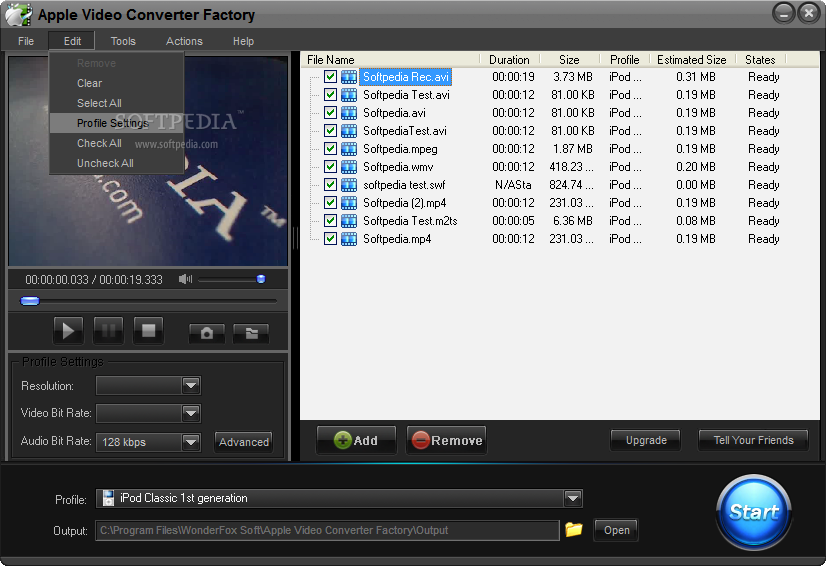Viewport: 826px width, 566px height.
Task: Mute audio via the speaker icon
Action: pyautogui.click(x=185, y=279)
